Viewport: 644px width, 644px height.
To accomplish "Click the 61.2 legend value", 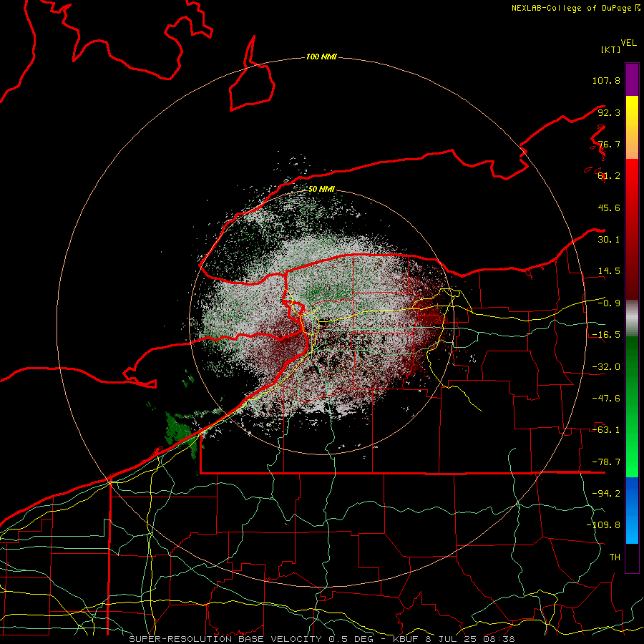I will pyautogui.click(x=609, y=176).
